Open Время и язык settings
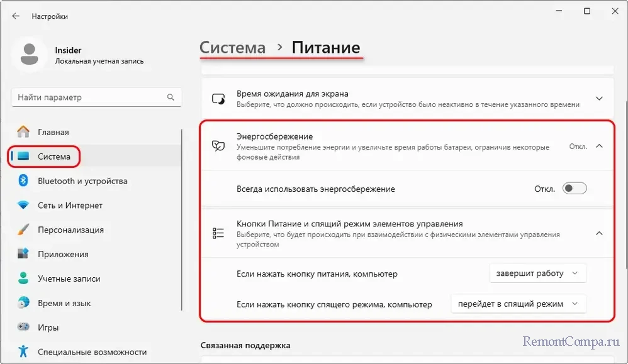This screenshot has width=628, height=364. [x=64, y=303]
